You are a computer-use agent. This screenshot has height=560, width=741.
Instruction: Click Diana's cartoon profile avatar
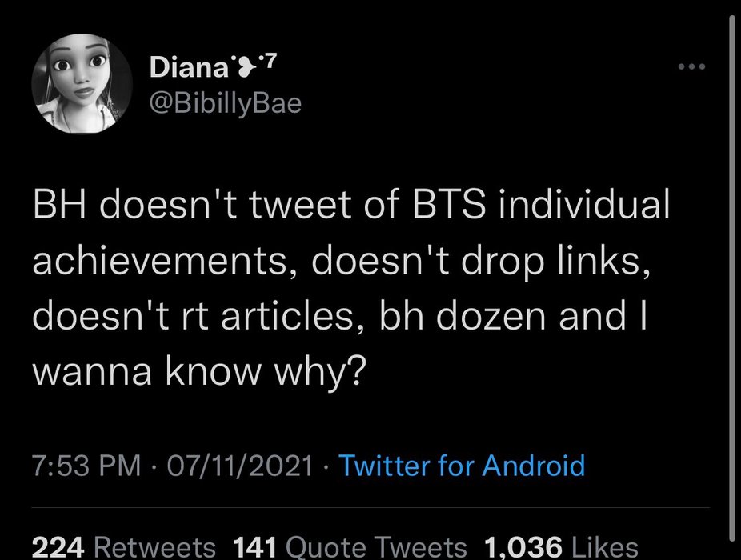pyautogui.click(x=82, y=83)
